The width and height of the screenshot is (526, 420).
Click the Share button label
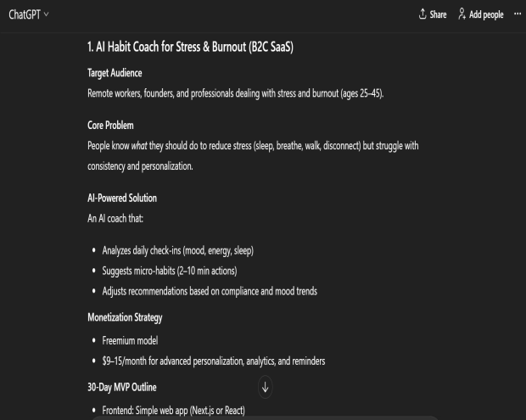click(438, 14)
